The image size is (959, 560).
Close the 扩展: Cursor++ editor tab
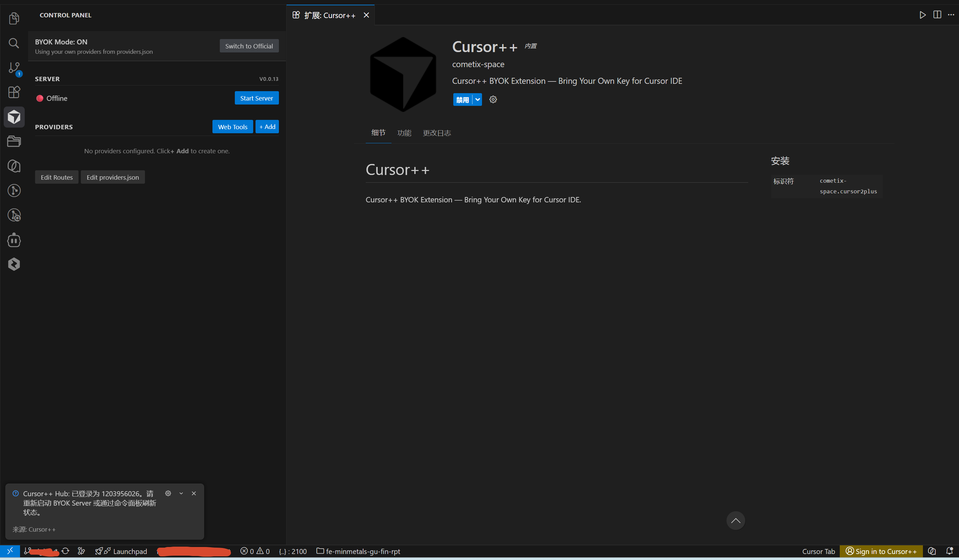point(366,15)
